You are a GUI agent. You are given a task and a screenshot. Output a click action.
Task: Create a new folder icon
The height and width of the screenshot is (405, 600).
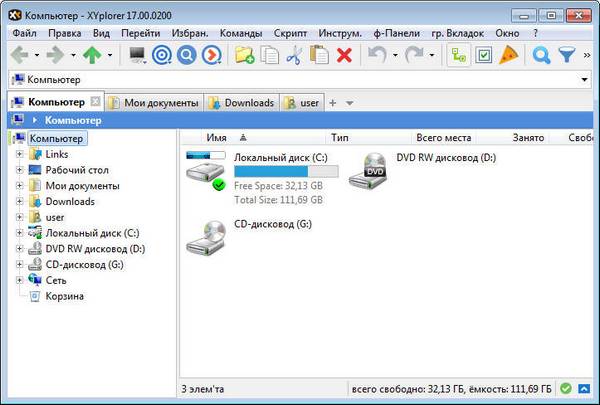245,55
